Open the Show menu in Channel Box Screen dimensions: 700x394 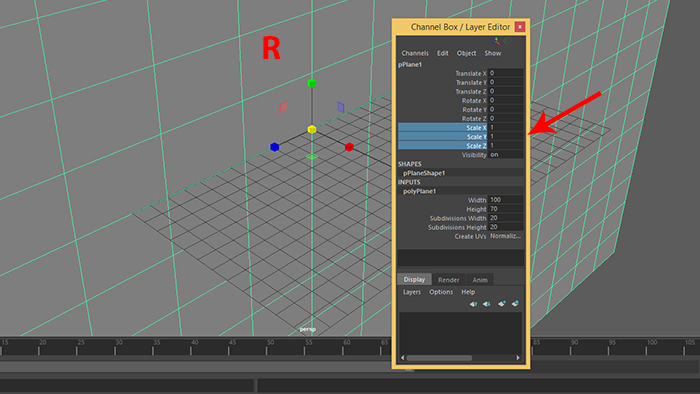493,53
